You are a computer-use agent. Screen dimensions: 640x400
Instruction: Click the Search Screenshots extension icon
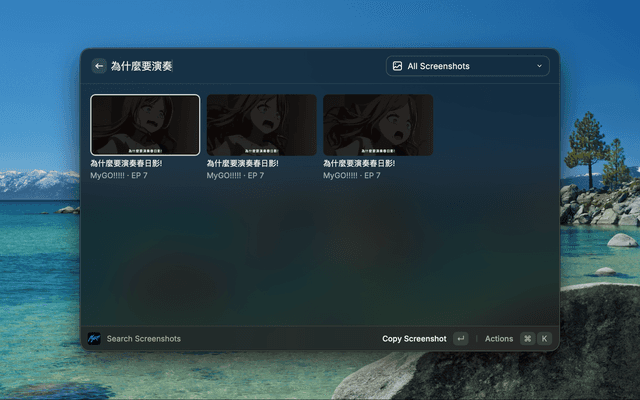94,338
